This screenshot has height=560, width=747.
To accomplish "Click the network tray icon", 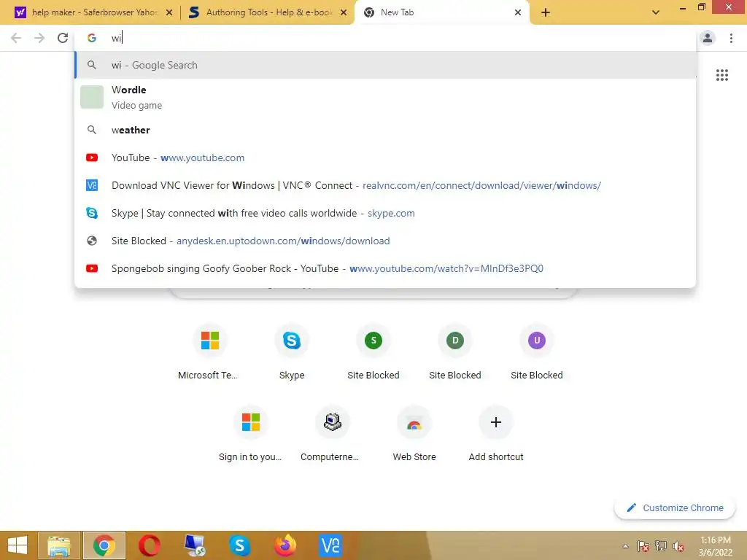I will point(661,546).
